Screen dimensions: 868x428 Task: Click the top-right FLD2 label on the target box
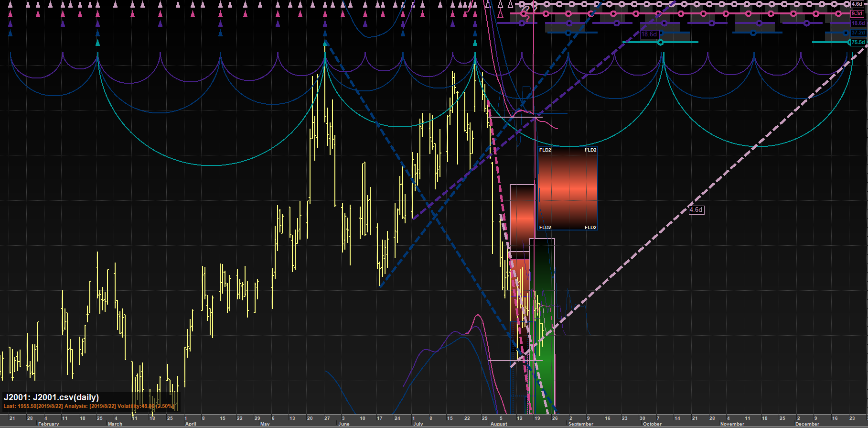click(590, 150)
